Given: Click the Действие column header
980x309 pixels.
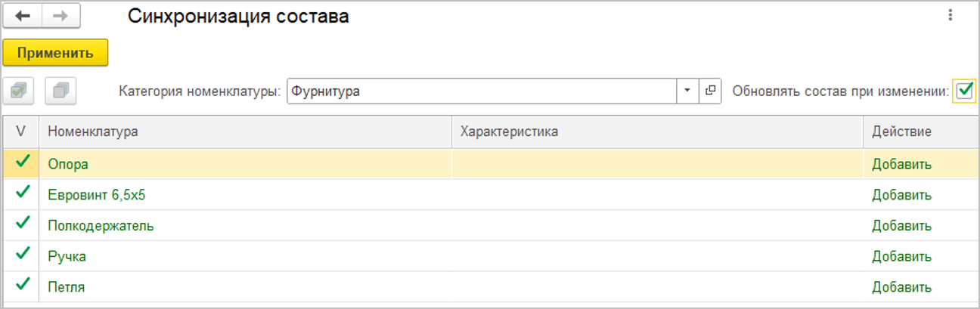Looking at the screenshot, I should click(902, 131).
